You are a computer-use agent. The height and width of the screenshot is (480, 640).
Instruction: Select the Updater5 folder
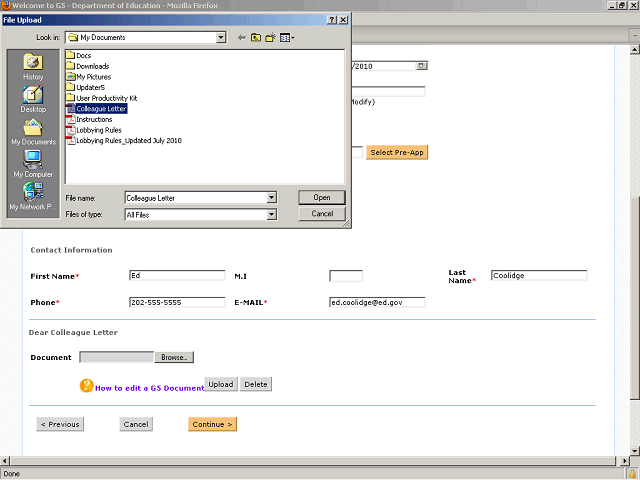pyautogui.click(x=85, y=87)
